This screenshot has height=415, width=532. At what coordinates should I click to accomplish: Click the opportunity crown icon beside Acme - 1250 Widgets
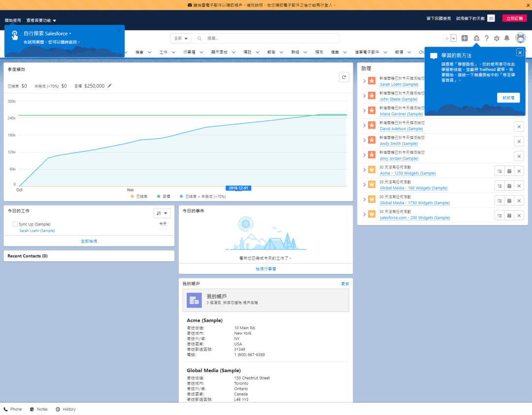click(x=372, y=170)
